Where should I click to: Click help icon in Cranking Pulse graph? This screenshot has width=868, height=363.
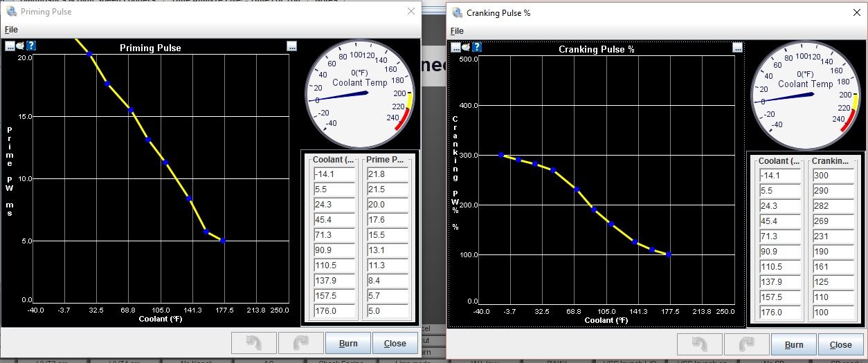(x=477, y=47)
